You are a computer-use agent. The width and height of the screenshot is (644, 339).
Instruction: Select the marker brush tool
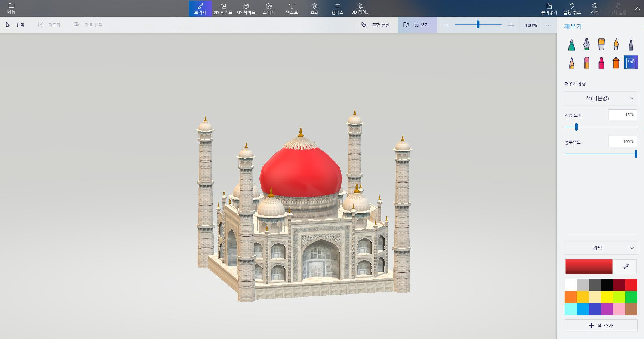(x=571, y=45)
